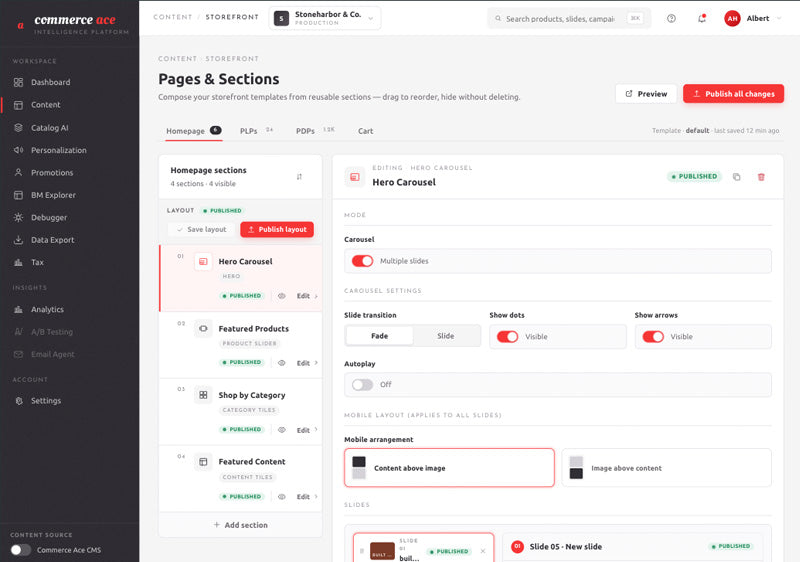The height and width of the screenshot is (562, 800).
Task: Disable the Show dots toggle
Action: point(508,337)
